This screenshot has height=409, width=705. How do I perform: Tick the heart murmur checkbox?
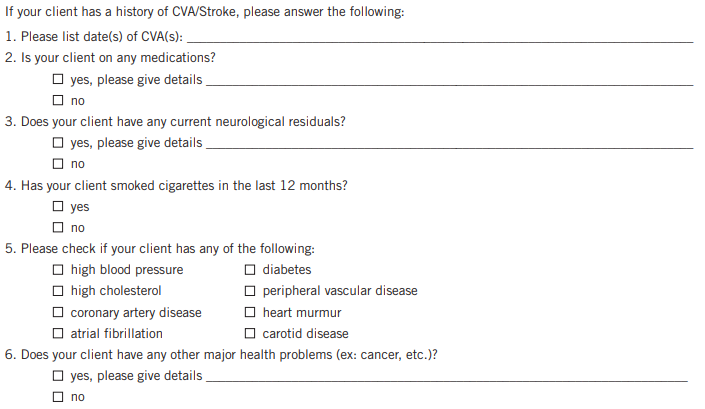tap(251, 313)
